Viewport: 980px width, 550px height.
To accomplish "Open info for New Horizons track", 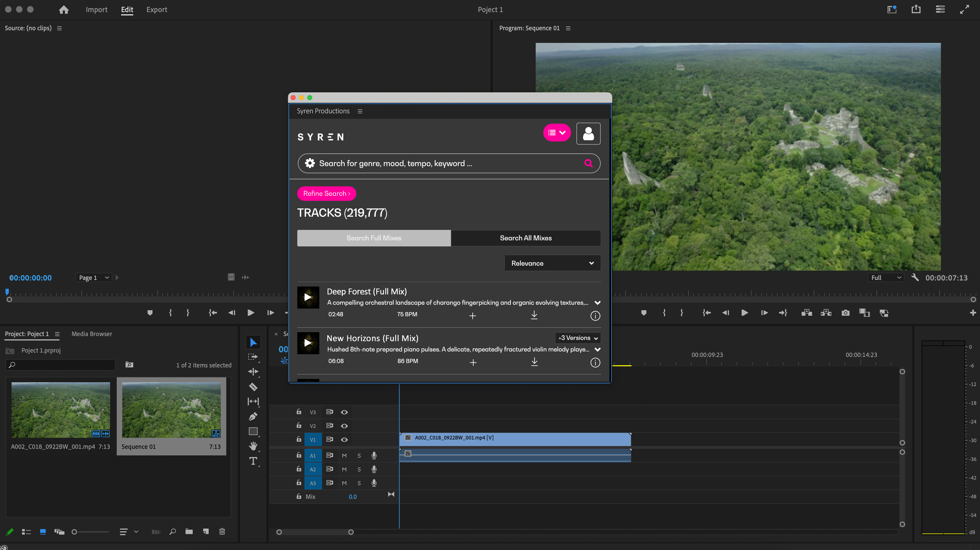I will tap(595, 362).
